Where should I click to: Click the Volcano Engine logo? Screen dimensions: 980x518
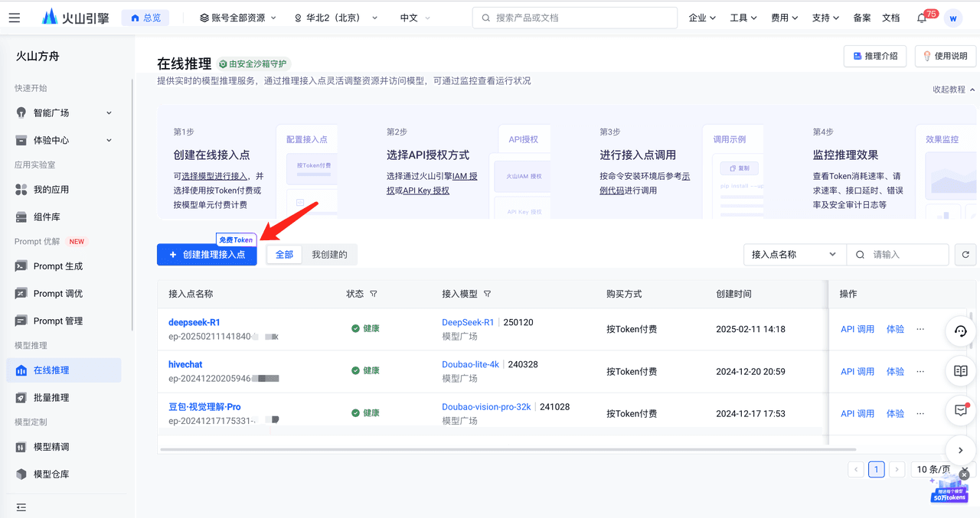click(77, 17)
